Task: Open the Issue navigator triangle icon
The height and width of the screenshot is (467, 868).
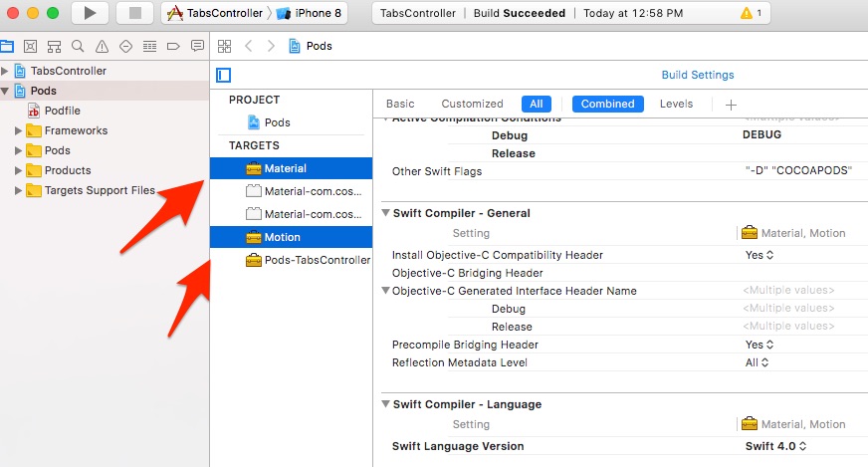Action: pos(102,47)
